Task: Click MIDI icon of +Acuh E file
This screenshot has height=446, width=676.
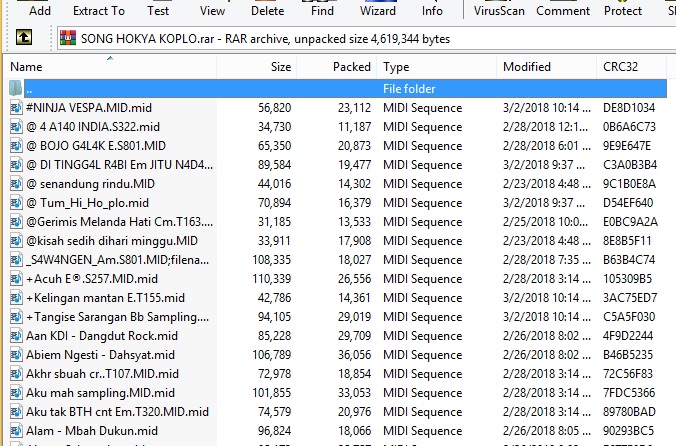Action: (16, 278)
